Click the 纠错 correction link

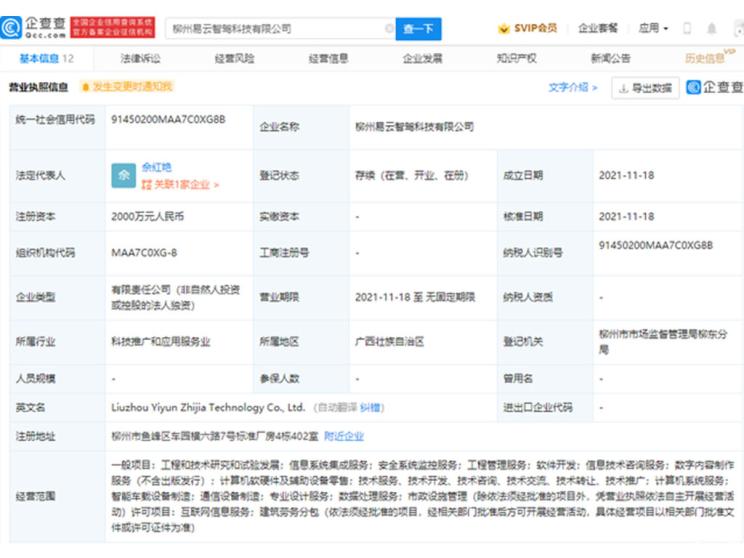[x=370, y=408]
